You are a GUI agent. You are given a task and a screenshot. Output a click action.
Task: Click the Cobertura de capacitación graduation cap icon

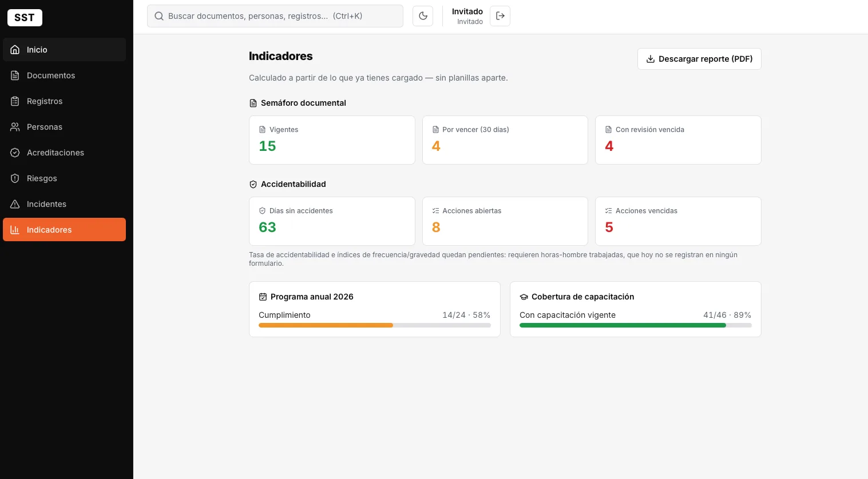(524, 297)
